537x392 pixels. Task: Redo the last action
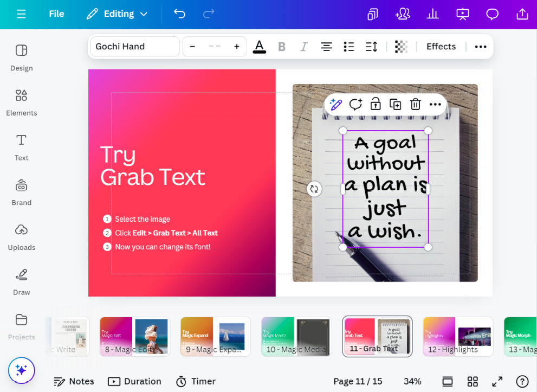208,14
